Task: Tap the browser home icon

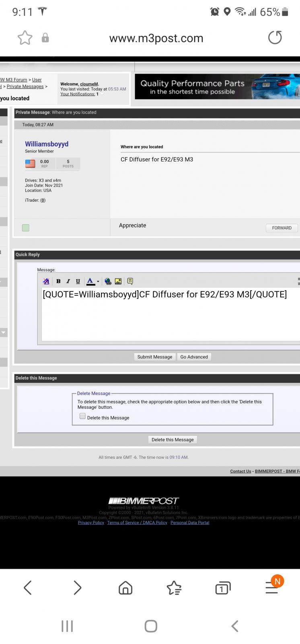Action: pyautogui.click(x=125, y=588)
